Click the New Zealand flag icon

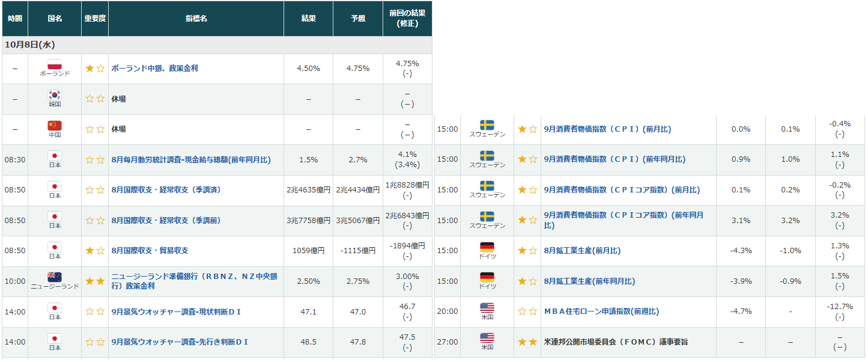coord(55,277)
